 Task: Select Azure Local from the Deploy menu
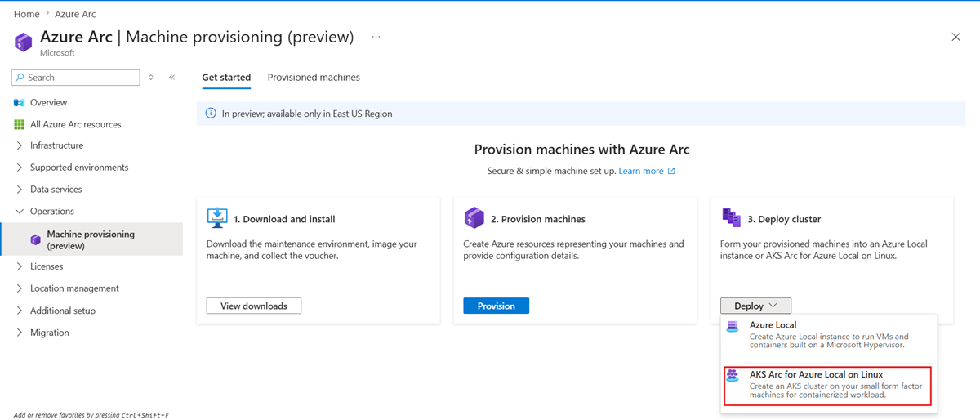829,336
